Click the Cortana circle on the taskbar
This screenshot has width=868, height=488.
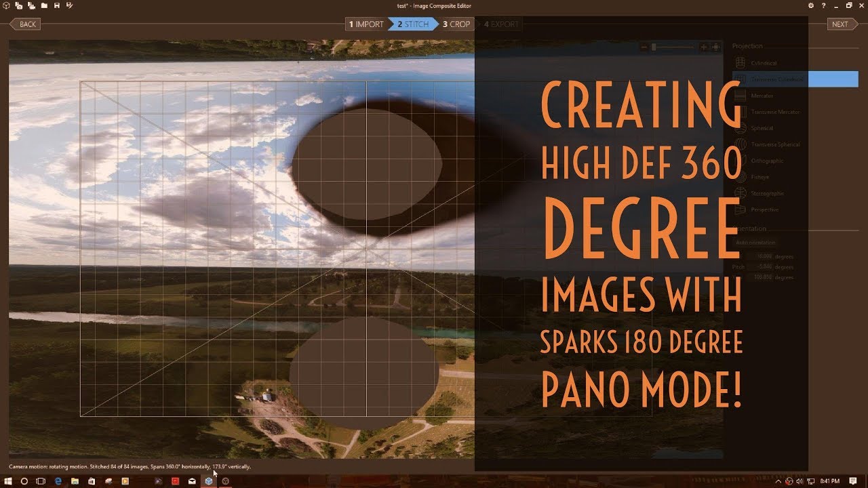point(24,481)
